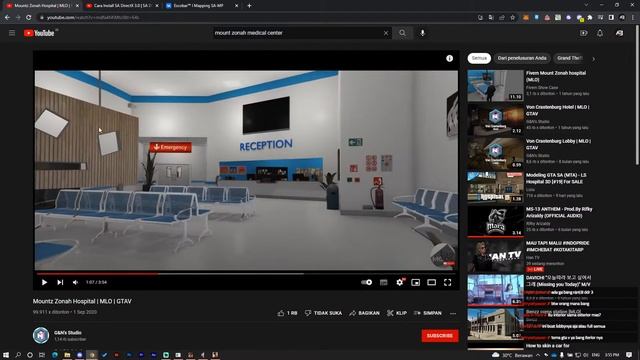Go back in browser history
The image size is (640, 360).
tap(7, 18)
